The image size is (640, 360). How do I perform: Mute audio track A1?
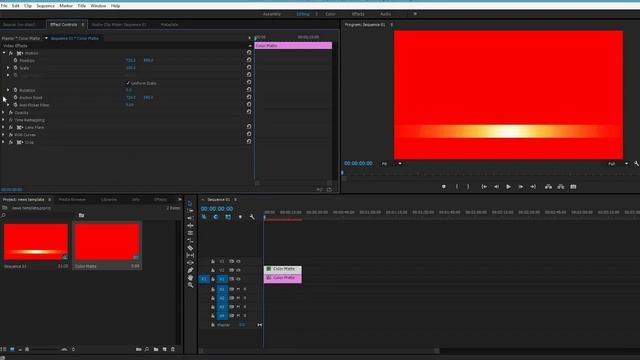238,289
